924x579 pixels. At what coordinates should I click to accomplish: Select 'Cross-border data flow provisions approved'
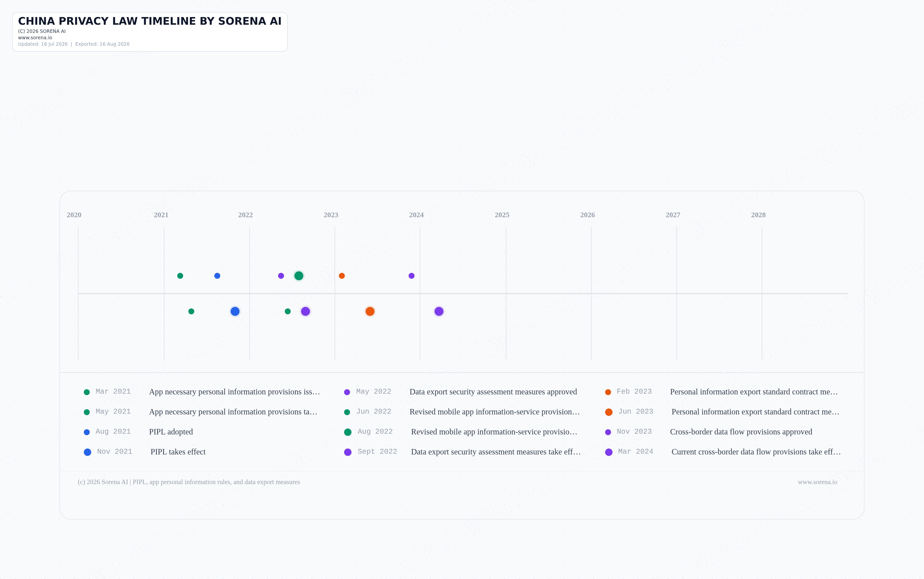coord(741,431)
